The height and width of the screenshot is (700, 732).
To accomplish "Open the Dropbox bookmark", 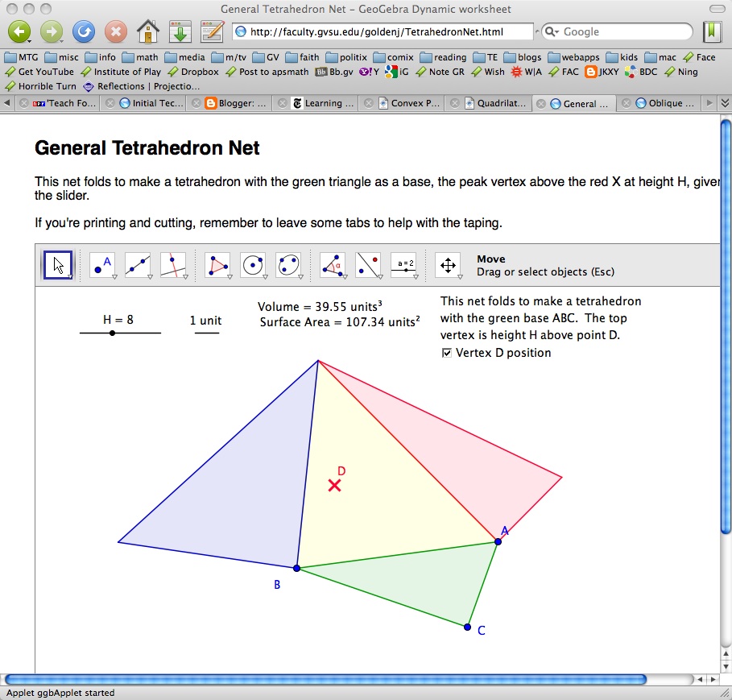I will click(193, 72).
